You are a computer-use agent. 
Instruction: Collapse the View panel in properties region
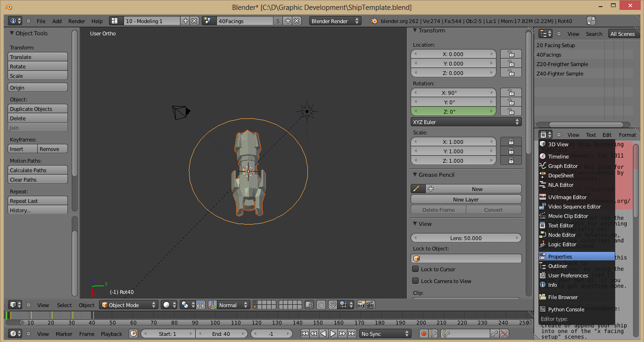click(x=415, y=224)
